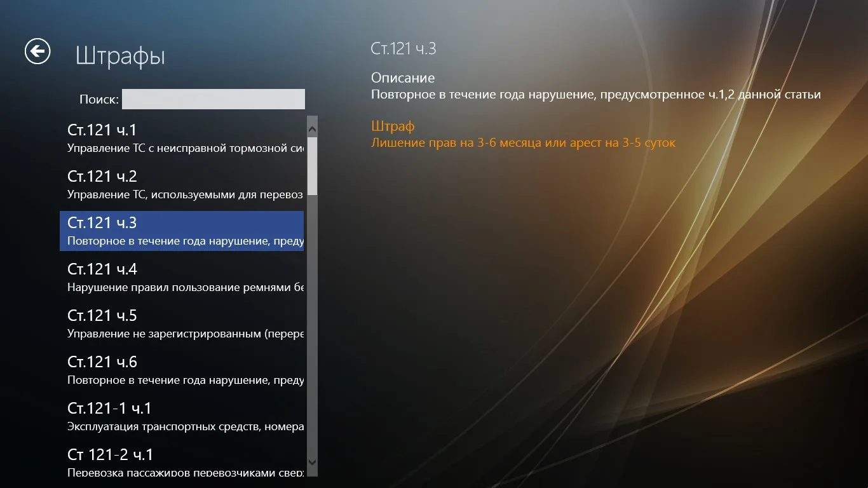This screenshot has height=488, width=868.
Task: Click the Штрафы page title
Action: click(x=120, y=56)
